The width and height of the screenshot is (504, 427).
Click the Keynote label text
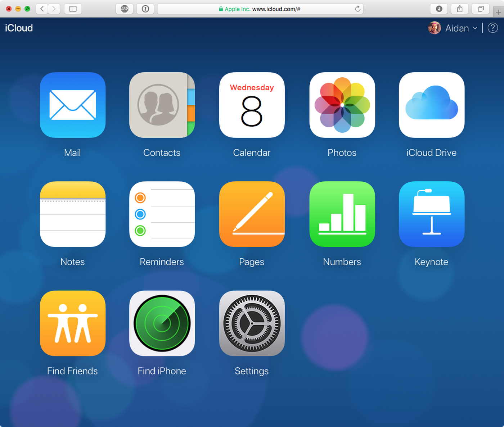point(431,262)
